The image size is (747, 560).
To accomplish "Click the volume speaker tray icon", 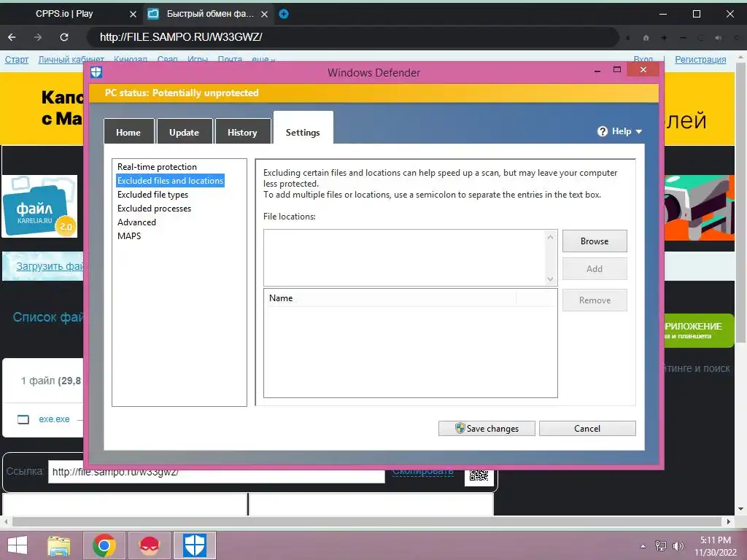I will coord(678,545).
